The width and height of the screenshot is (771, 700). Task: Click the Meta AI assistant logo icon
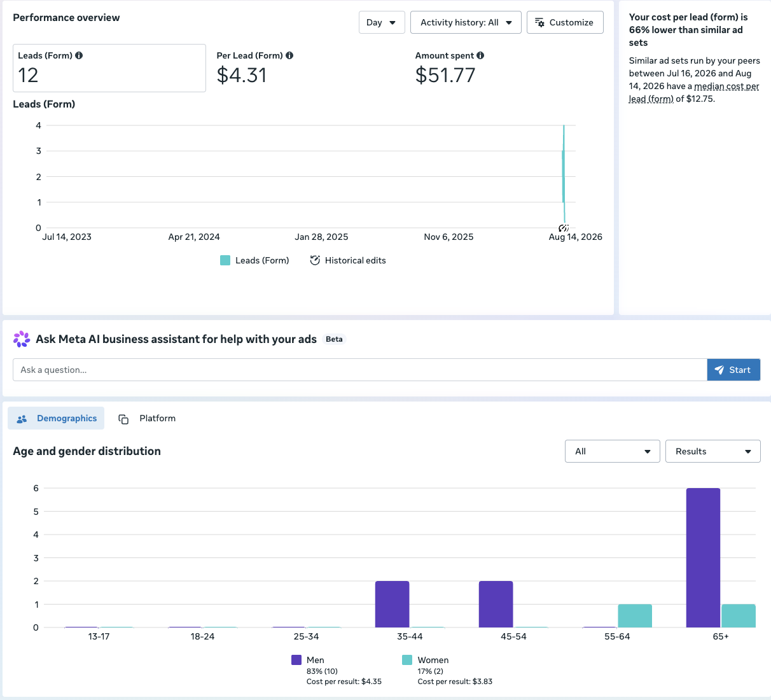[x=22, y=339]
